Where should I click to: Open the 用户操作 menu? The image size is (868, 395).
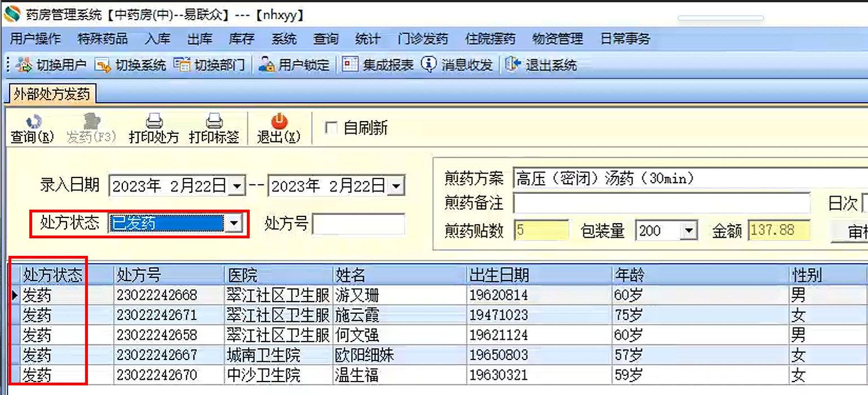35,39
